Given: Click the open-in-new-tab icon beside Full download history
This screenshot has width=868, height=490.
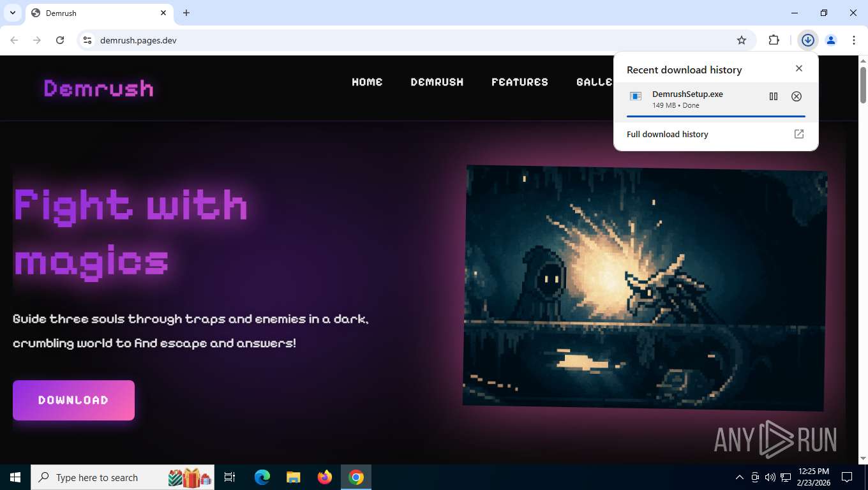Looking at the screenshot, I should click(x=799, y=134).
